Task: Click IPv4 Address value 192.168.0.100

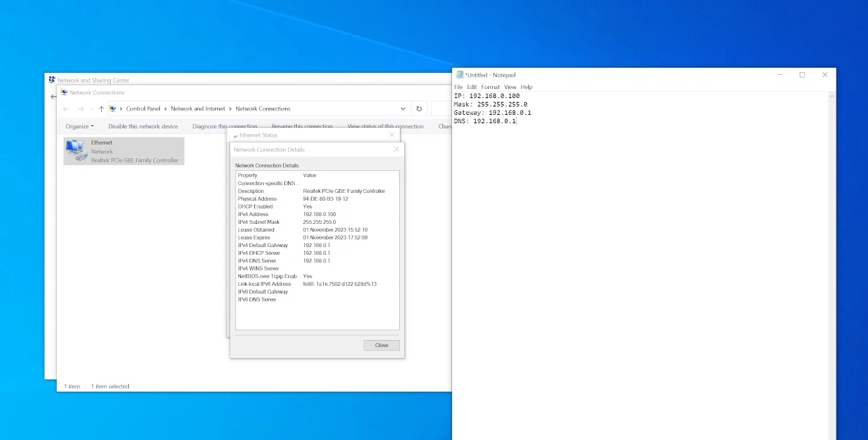Action: point(319,214)
